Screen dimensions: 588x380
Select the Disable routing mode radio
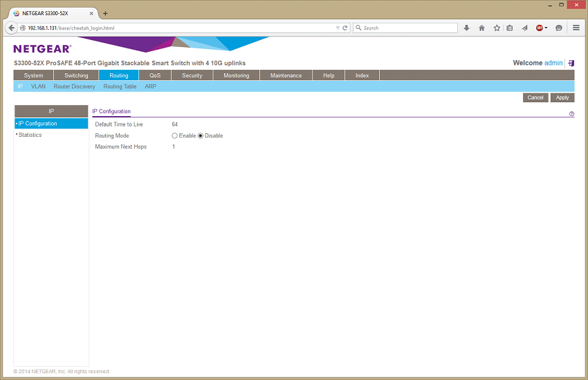(x=200, y=135)
